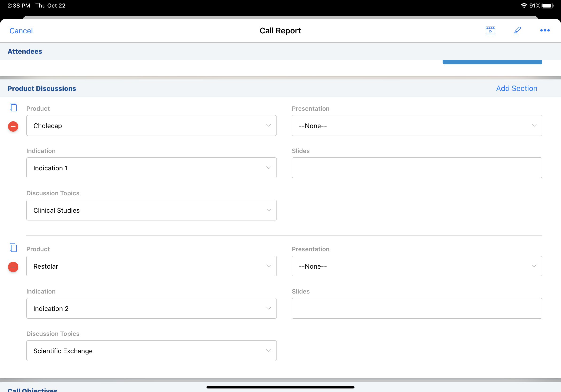Tap the pencil signature icon

point(517,30)
